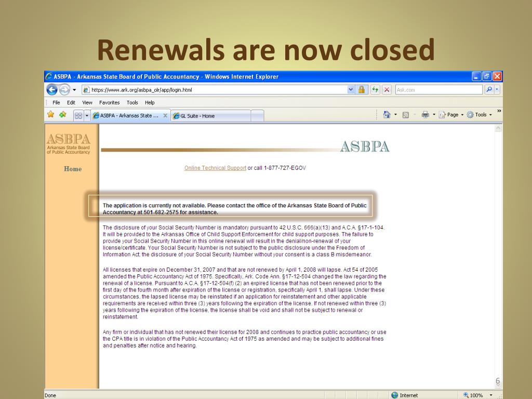Open the Tools menu in menu bar
The image size is (532, 399).
coord(132,102)
